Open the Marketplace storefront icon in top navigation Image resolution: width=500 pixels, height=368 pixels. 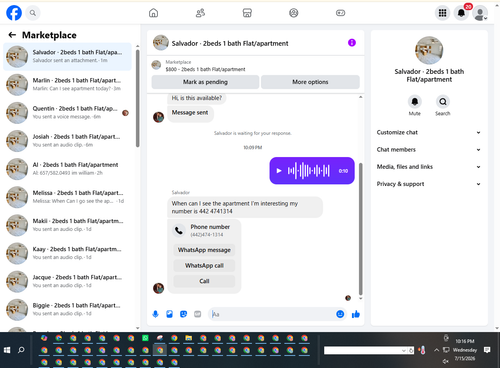coord(247,13)
